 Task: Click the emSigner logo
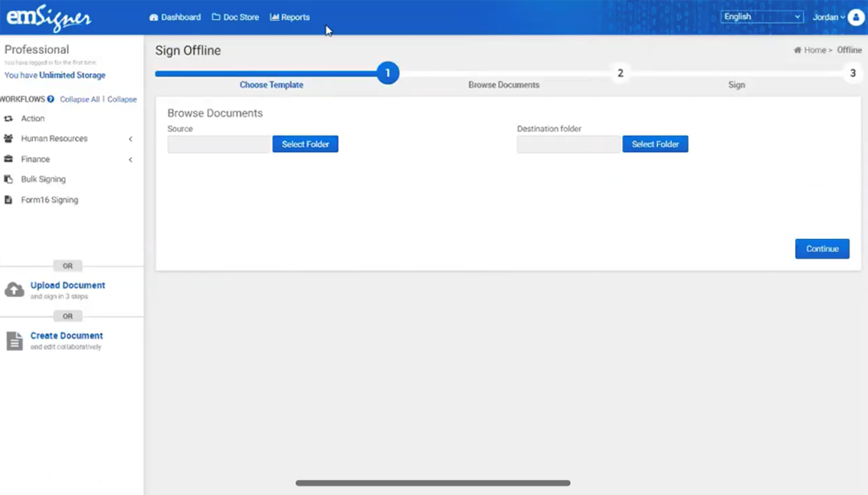(x=49, y=17)
